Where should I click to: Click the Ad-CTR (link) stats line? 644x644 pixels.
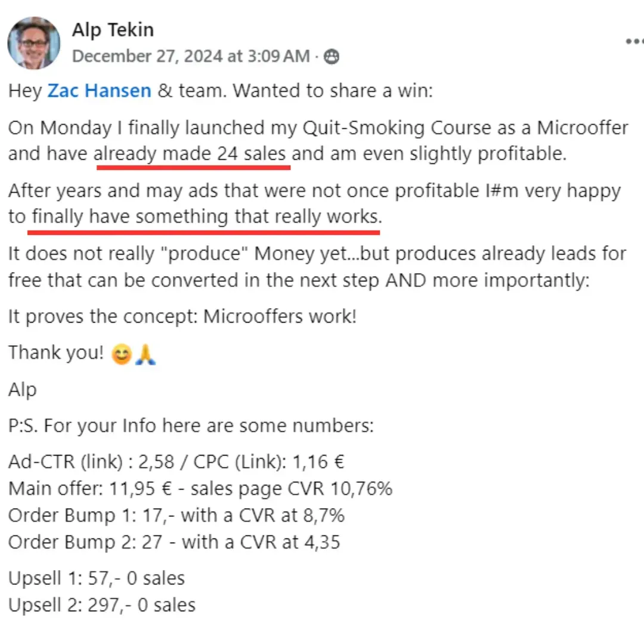176,462
